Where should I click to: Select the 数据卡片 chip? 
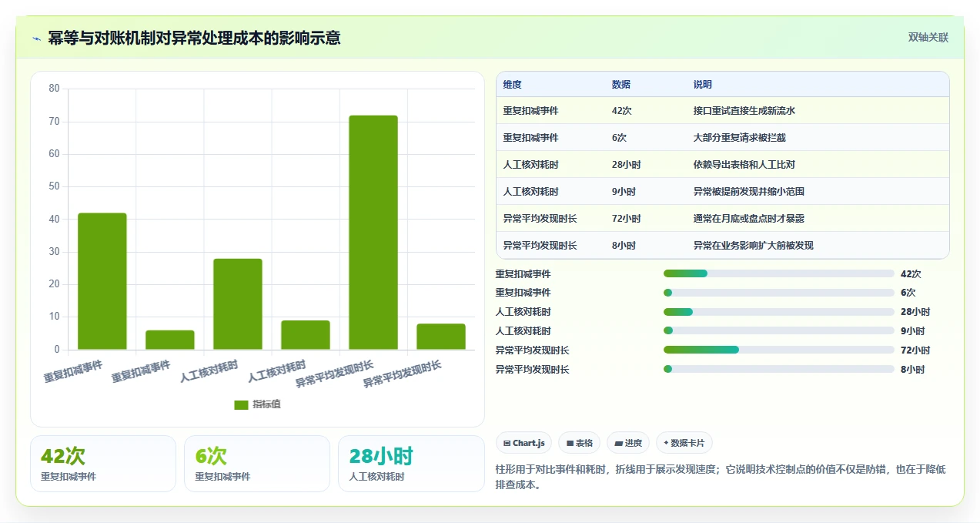tap(684, 443)
